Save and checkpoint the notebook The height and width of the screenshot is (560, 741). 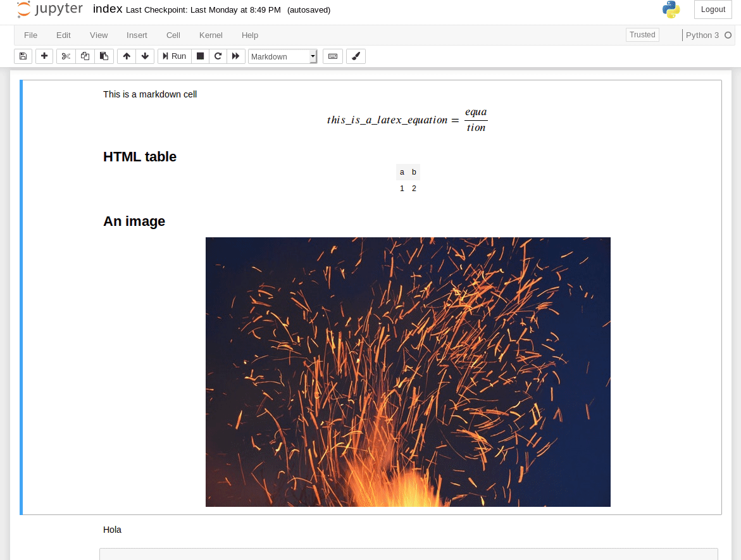tap(23, 56)
